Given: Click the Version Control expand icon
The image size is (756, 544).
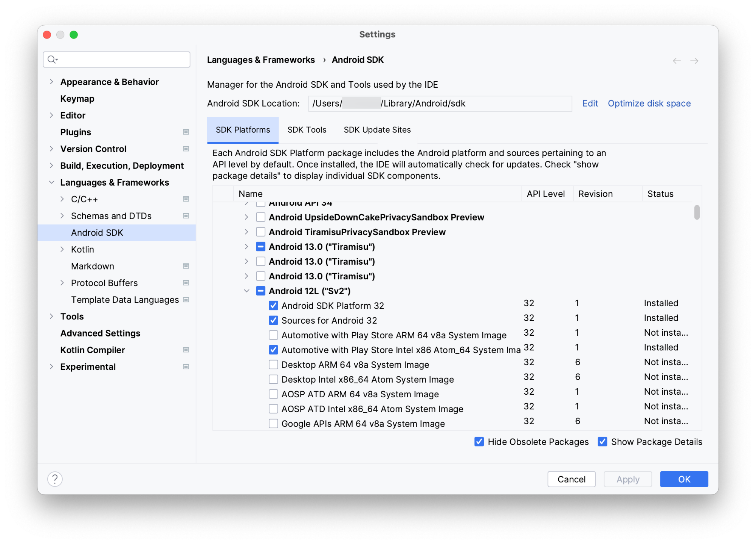Looking at the screenshot, I should coord(52,149).
